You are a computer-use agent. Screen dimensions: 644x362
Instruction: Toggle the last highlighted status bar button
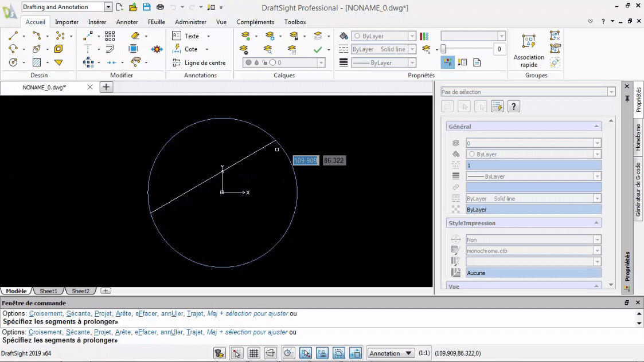[356, 353]
